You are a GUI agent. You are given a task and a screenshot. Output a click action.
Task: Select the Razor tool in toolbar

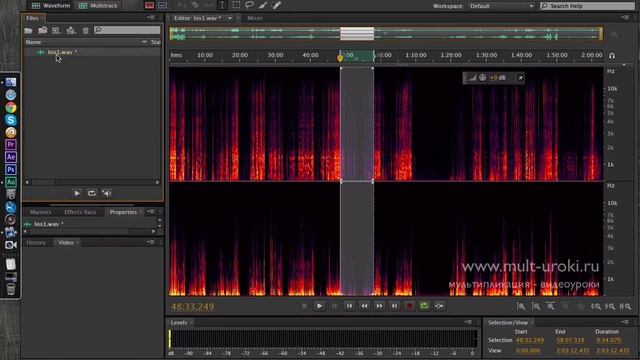click(195, 5)
